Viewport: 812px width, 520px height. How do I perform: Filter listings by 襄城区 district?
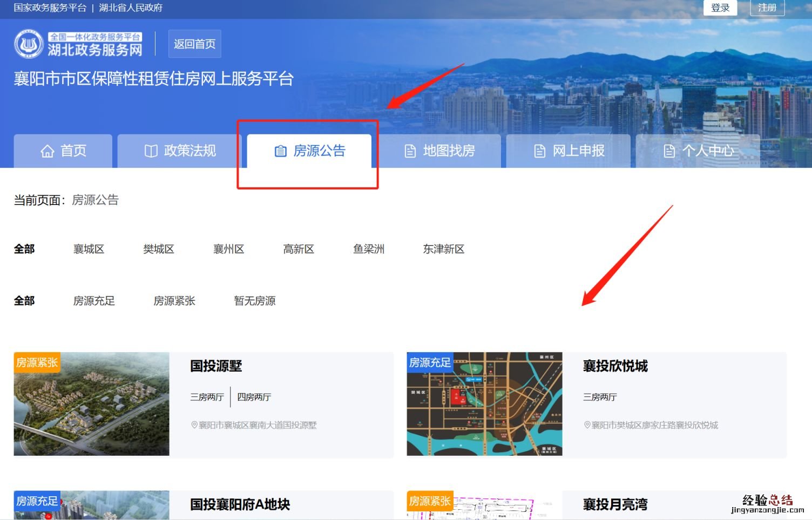click(x=89, y=249)
